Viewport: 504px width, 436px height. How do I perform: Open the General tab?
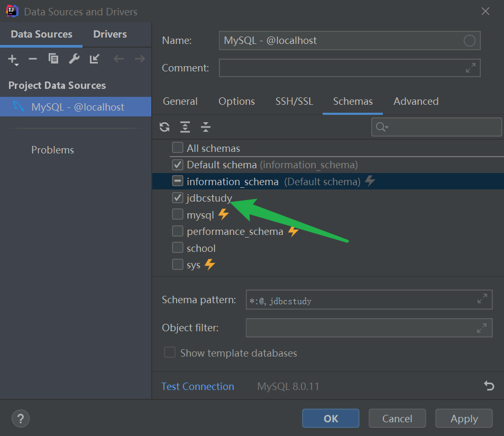180,101
